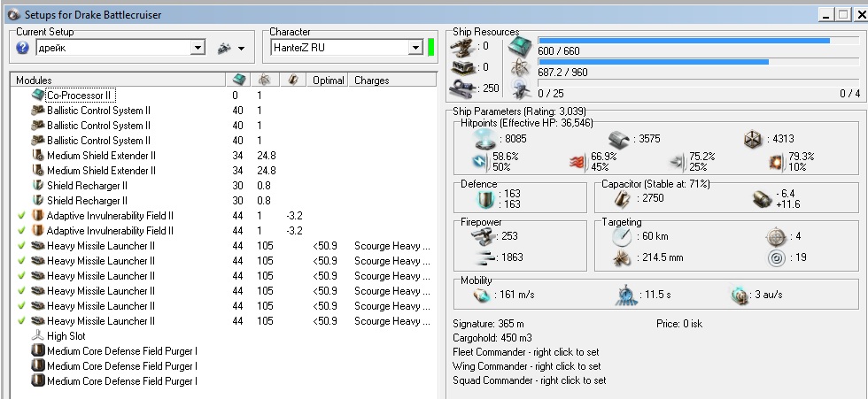Viewport: 868px width, 399px height.
Task: Click the Firepower DPS icon showing 253
Action: pos(483,236)
